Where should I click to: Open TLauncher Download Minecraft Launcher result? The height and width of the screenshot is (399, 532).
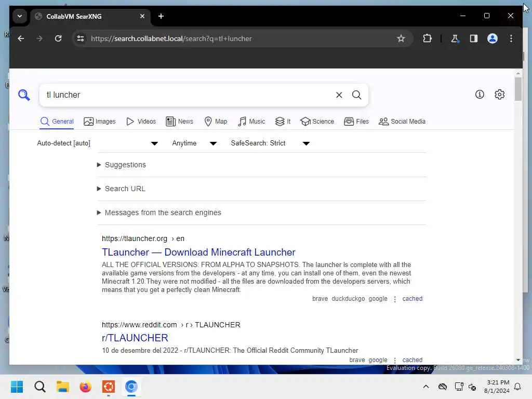198,252
